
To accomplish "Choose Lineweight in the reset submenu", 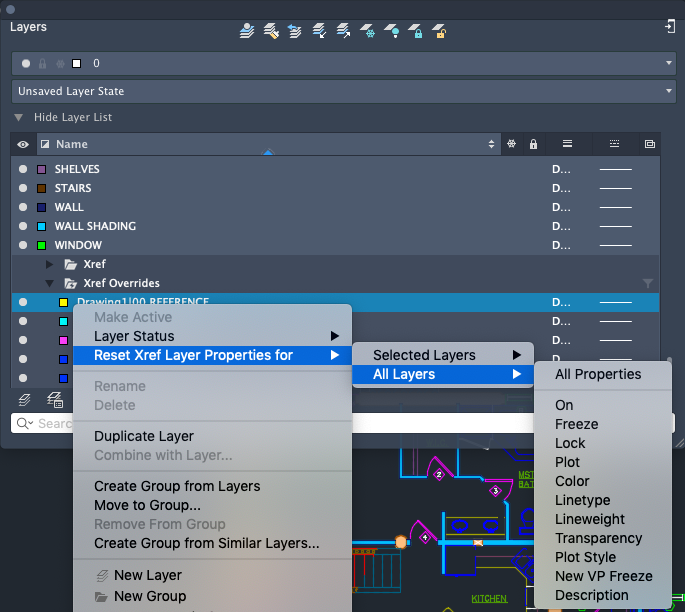I will (x=603, y=519).
